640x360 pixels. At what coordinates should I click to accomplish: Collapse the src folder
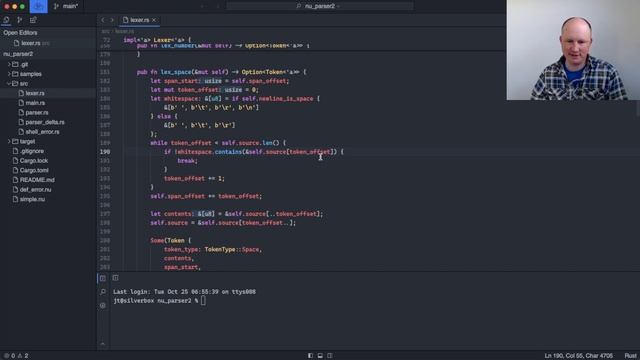(x=9, y=83)
